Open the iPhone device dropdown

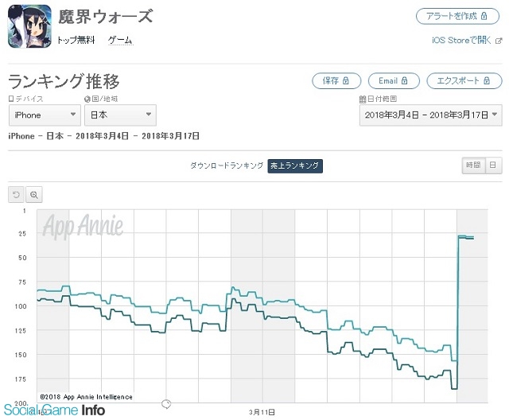[x=45, y=115]
